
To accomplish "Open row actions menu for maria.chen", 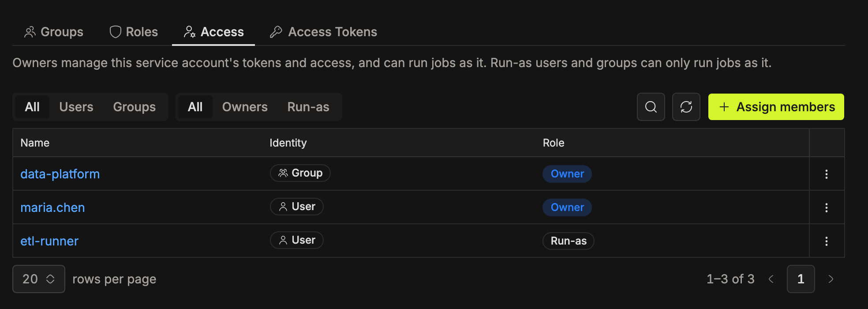I will point(827,207).
